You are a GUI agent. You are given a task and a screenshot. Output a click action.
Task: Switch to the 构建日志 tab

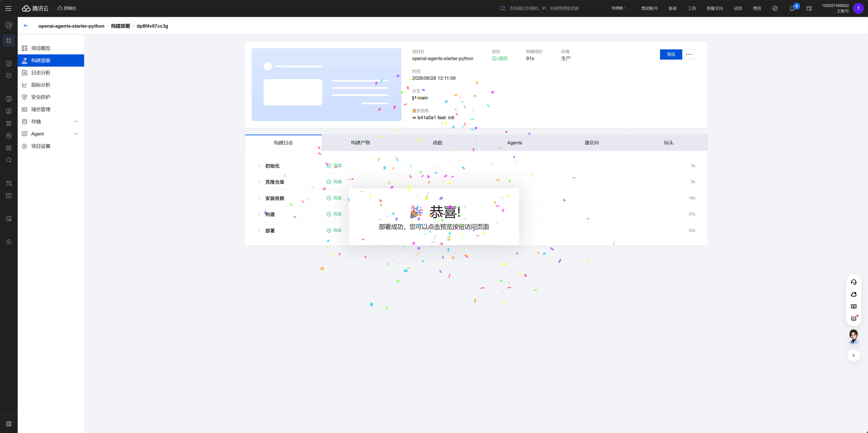coord(283,143)
